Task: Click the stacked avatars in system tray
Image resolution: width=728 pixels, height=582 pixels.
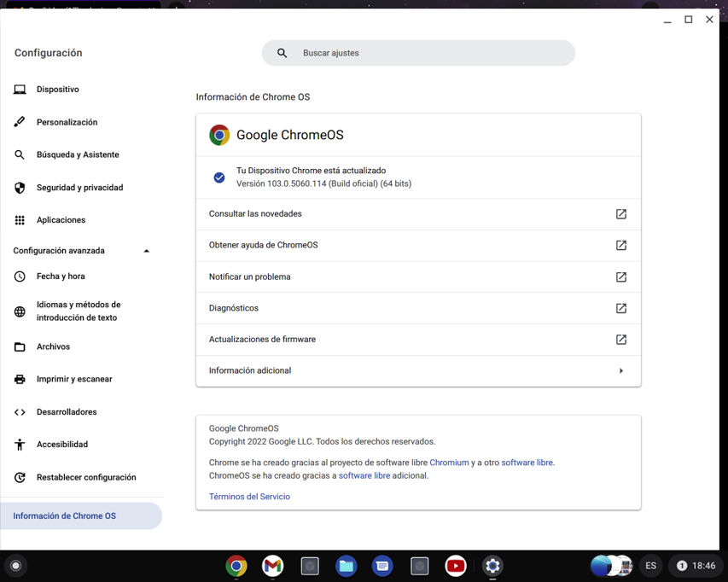Action: pyautogui.click(x=612, y=566)
